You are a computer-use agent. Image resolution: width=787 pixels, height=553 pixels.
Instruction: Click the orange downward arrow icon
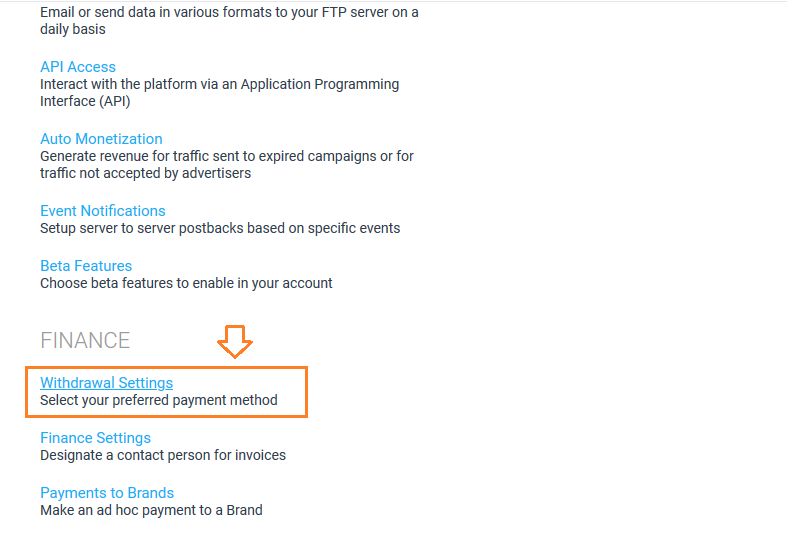(x=235, y=342)
